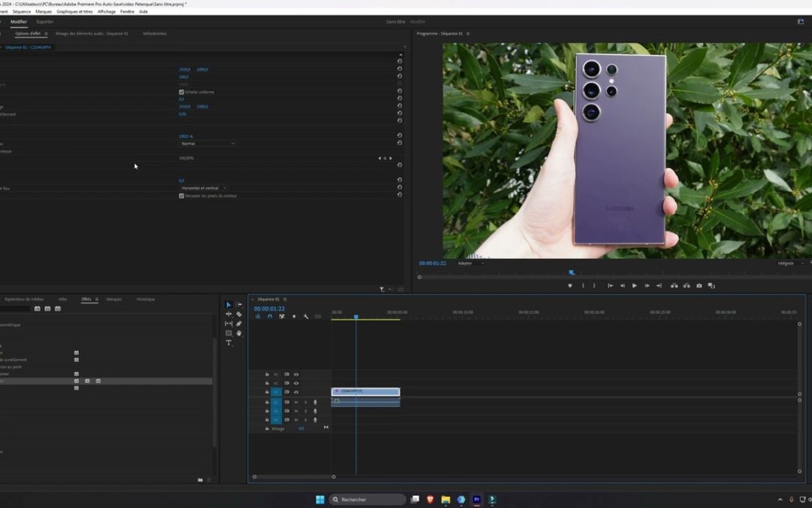Select the Type text tool
The height and width of the screenshot is (508, 812).
(229, 342)
